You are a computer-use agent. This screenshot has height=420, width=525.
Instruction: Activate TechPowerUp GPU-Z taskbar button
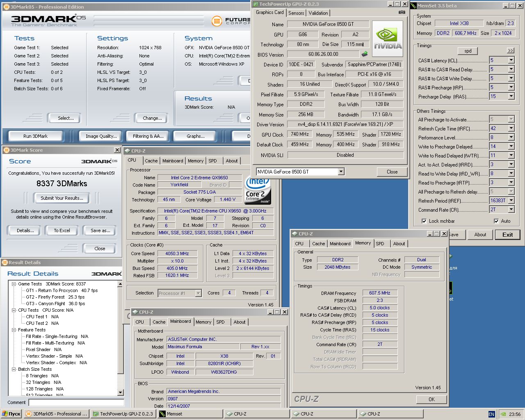[x=123, y=414]
